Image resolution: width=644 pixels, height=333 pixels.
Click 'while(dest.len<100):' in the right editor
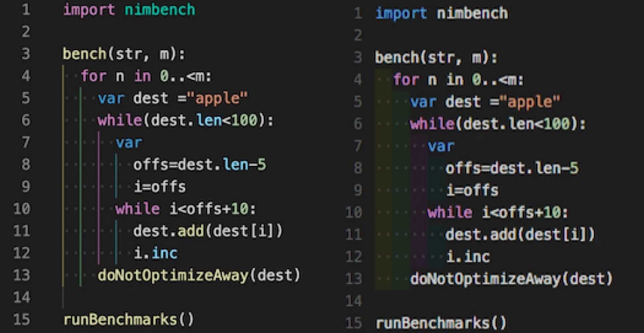pos(498,124)
